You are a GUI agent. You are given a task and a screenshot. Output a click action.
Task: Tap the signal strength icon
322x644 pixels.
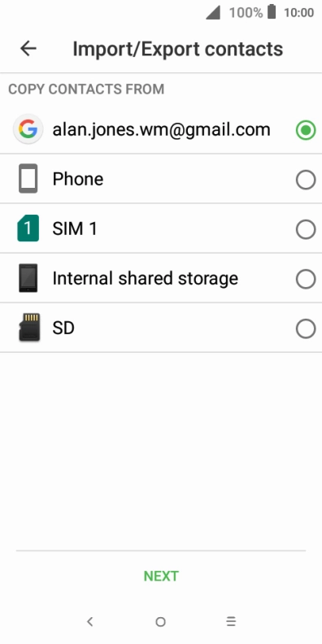(x=213, y=12)
